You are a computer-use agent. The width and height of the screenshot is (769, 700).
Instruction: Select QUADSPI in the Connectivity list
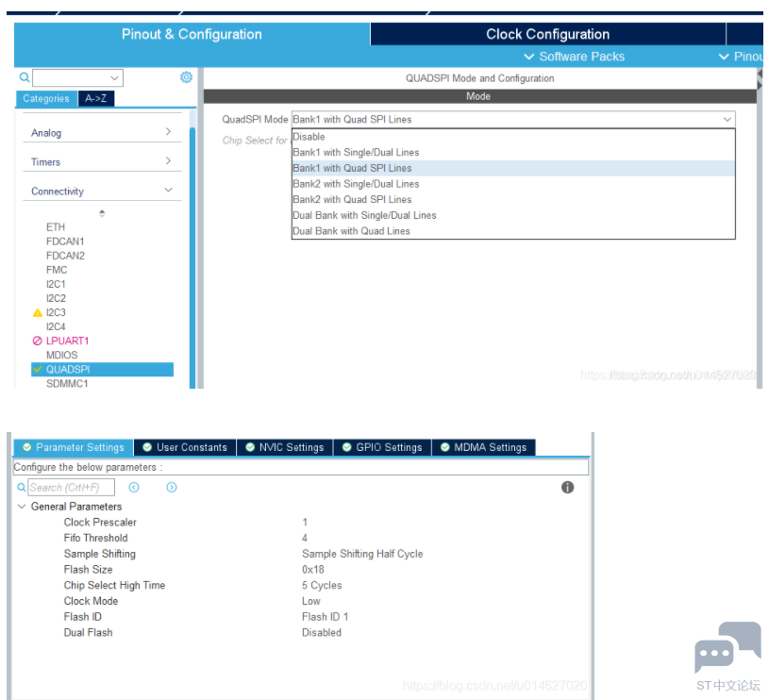click(68, 369)
